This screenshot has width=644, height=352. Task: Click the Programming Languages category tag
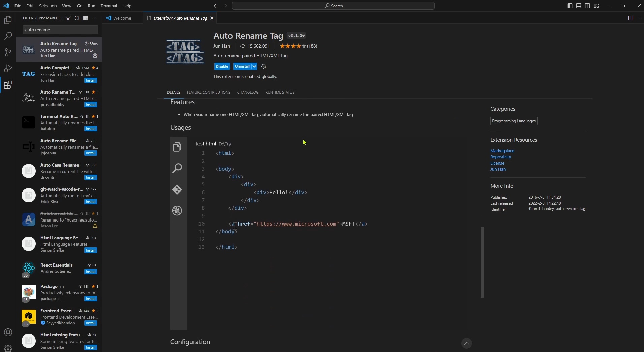(x=514, y=121)
